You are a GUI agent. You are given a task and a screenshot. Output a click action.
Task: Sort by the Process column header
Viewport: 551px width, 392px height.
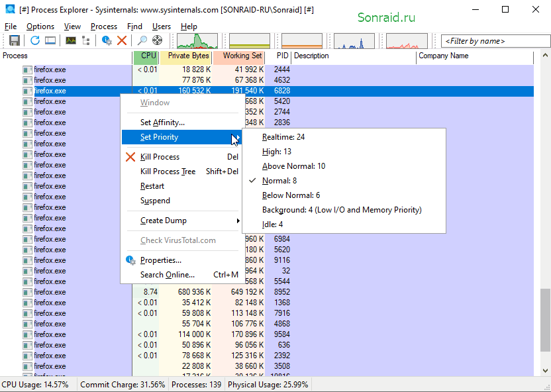tap(66, 56)
